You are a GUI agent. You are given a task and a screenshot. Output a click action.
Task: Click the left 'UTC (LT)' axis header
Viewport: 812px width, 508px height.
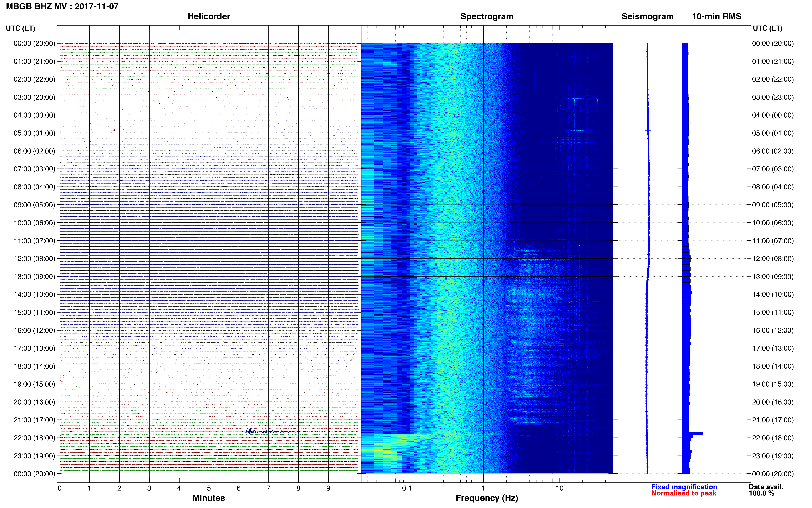(x=21, y=28)
